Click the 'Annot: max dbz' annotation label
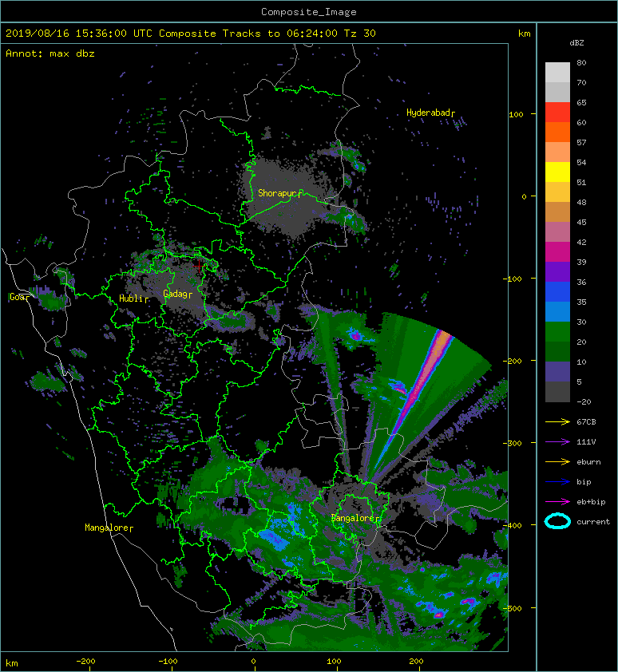The image size is (618, 672). (x=50, y=53)
